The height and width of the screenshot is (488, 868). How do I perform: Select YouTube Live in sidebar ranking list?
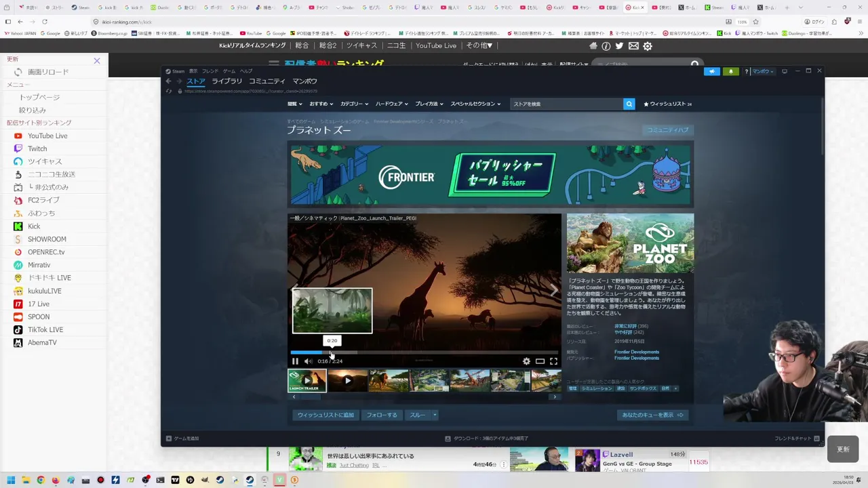[x=47, y=136]
